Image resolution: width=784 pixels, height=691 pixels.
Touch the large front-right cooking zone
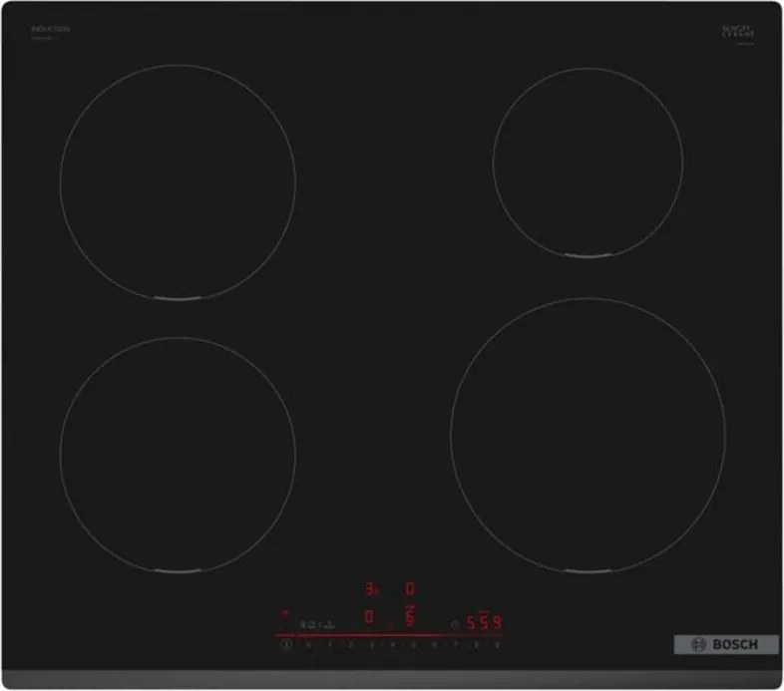[588, 435]
